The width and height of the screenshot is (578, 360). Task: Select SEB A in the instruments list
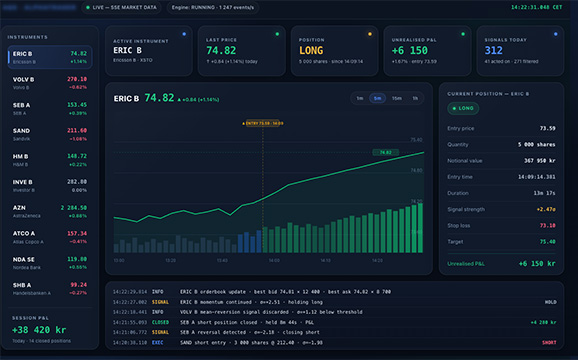[x=50, y=109]
